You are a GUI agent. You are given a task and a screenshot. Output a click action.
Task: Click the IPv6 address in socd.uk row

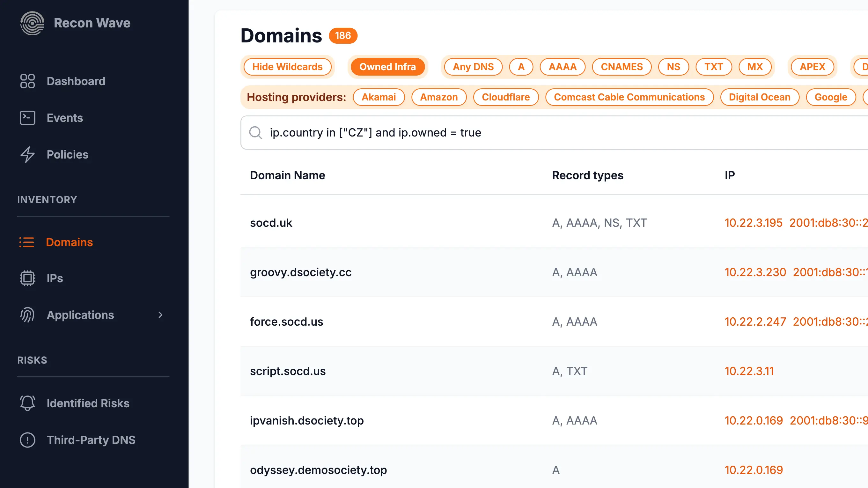[x=828, y=223]
